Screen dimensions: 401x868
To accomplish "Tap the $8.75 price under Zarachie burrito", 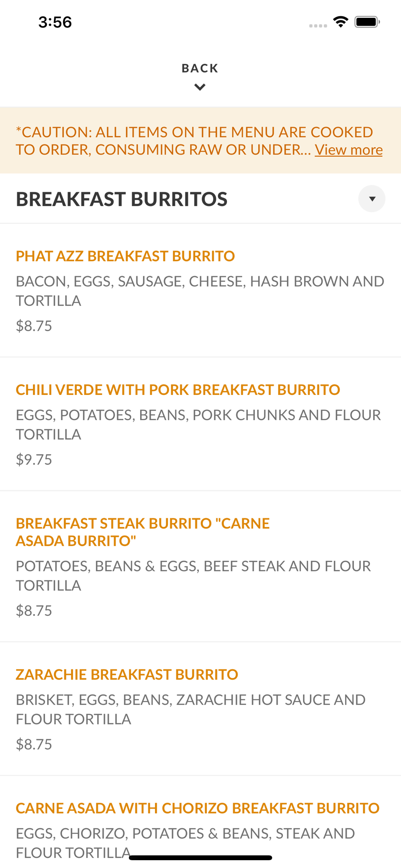I will coord(34,744).
